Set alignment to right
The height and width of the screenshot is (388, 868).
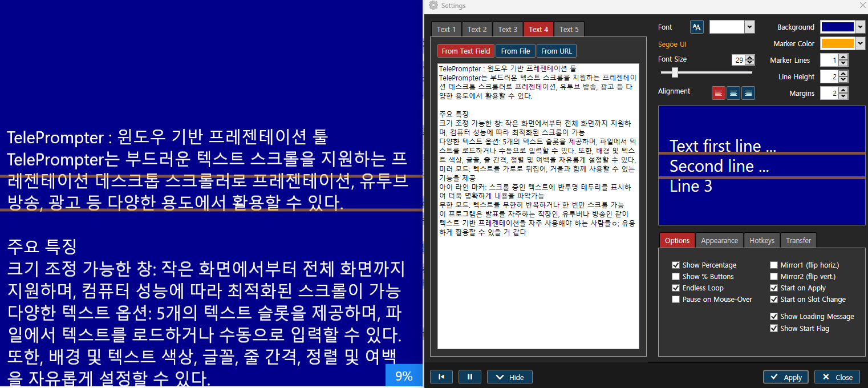coord(748,93)
